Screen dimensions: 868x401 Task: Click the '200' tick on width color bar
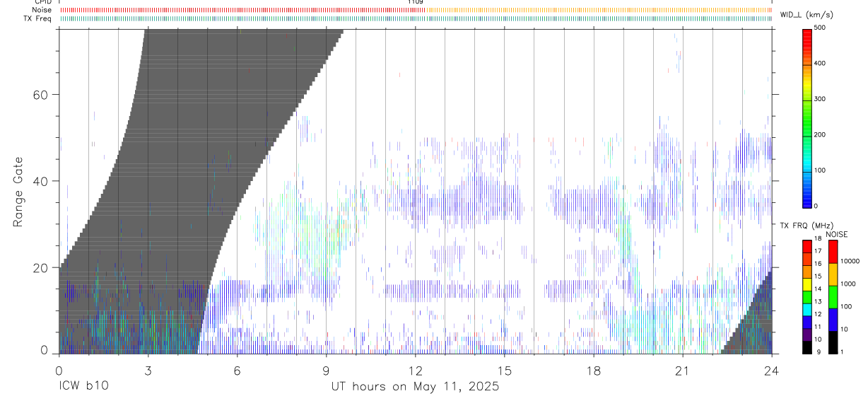pyautogui.click(x=820, y=134)
